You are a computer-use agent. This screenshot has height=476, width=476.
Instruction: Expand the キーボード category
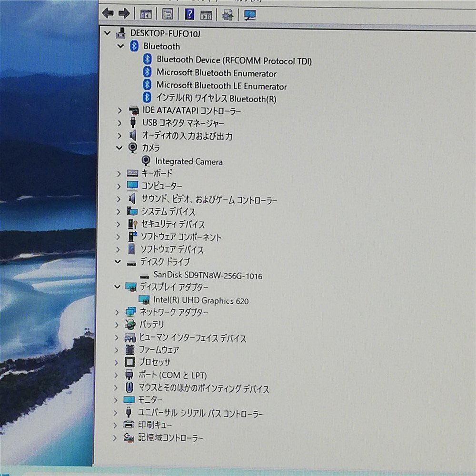point(119,174)
